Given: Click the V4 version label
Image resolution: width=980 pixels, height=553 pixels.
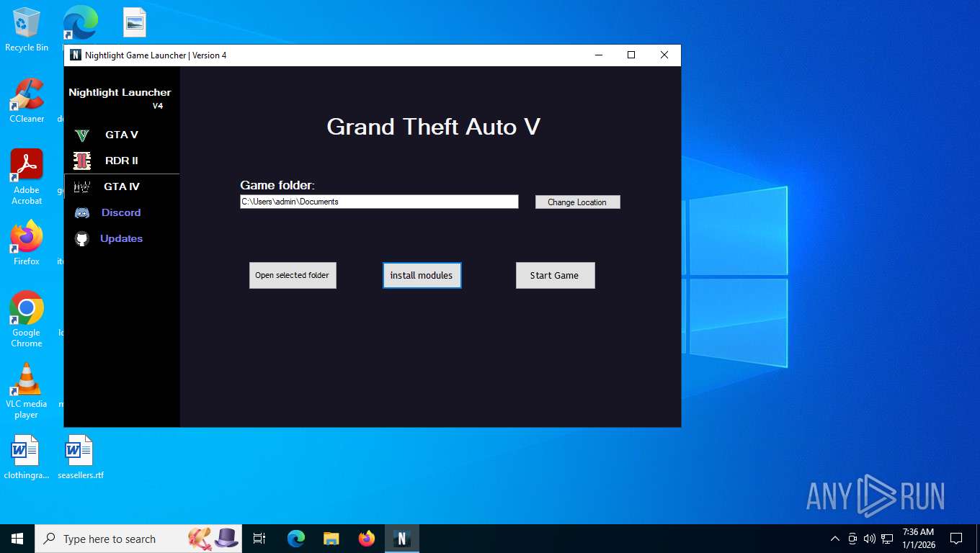Looking at the screenshot, I should coord(158,106).
